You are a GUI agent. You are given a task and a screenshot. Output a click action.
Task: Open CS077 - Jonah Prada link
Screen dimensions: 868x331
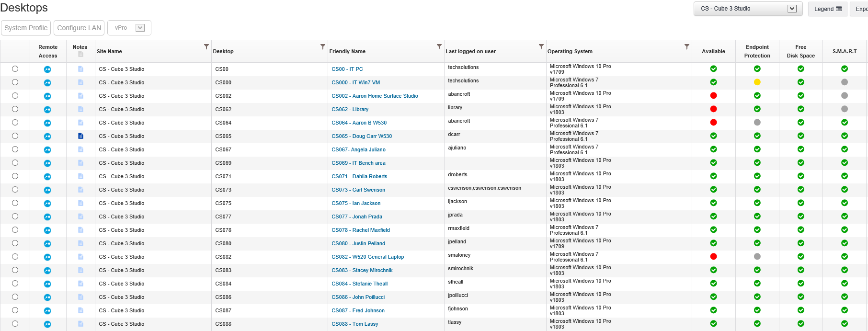click(x=357, y=217)
